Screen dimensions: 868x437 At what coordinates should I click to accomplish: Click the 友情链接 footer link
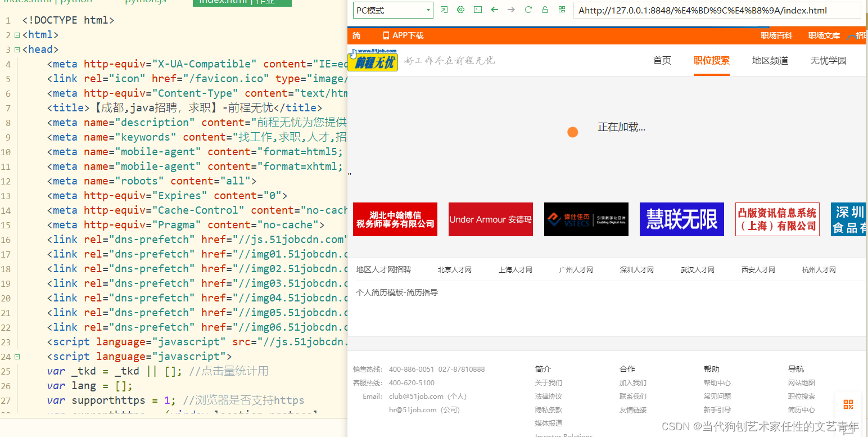pos(633,410)
